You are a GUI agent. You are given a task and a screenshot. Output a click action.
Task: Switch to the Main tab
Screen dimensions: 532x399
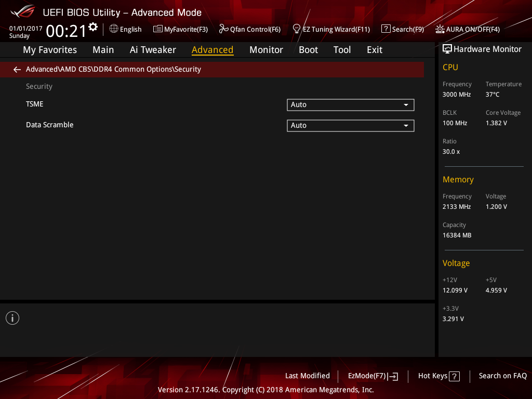coord(103,50)
